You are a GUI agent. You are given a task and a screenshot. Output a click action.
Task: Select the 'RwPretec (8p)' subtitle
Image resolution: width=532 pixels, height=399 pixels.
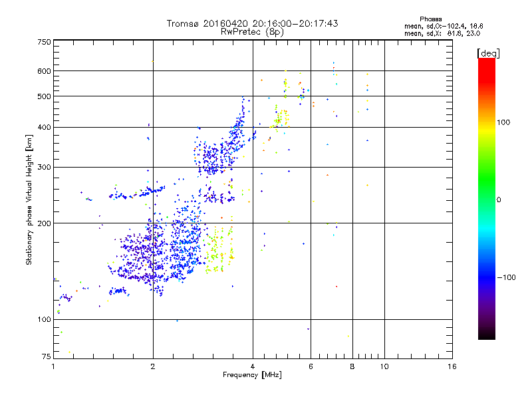252,32
